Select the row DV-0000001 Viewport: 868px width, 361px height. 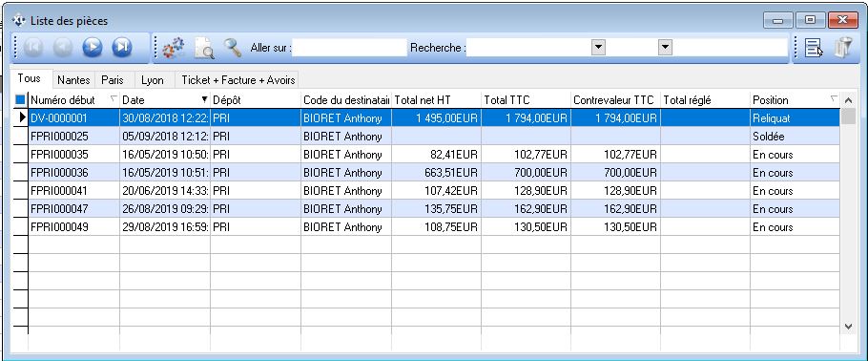click(434, 117)
